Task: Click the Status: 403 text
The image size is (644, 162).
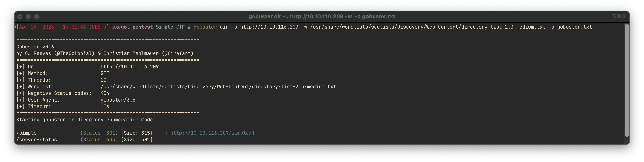Action: [99, 140]
